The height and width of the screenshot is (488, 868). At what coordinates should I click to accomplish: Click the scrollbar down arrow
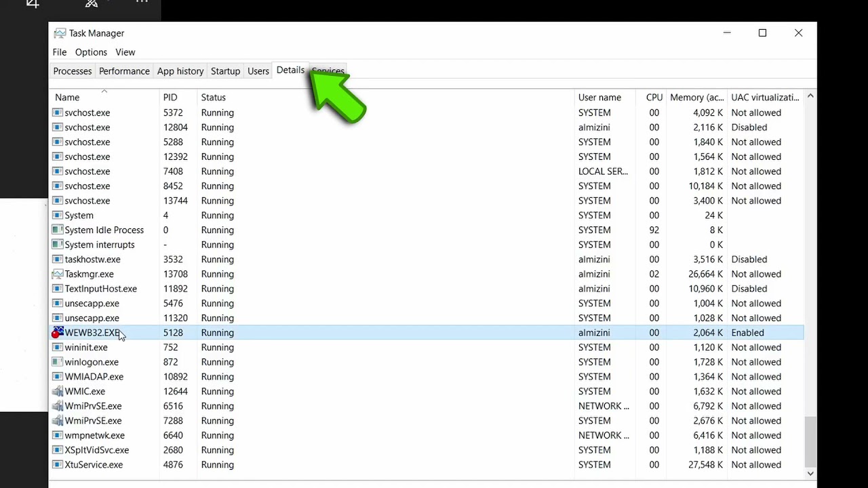pos(810,474)
